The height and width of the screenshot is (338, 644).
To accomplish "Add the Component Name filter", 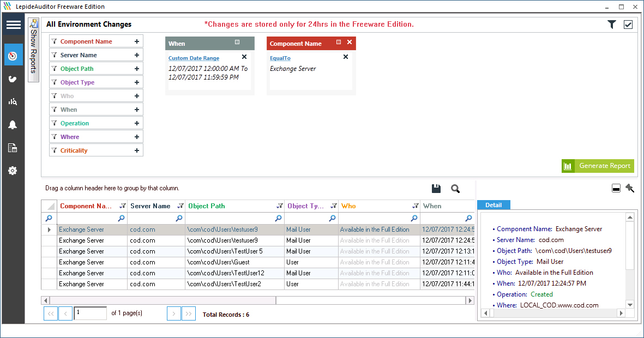I will point(137,41).
